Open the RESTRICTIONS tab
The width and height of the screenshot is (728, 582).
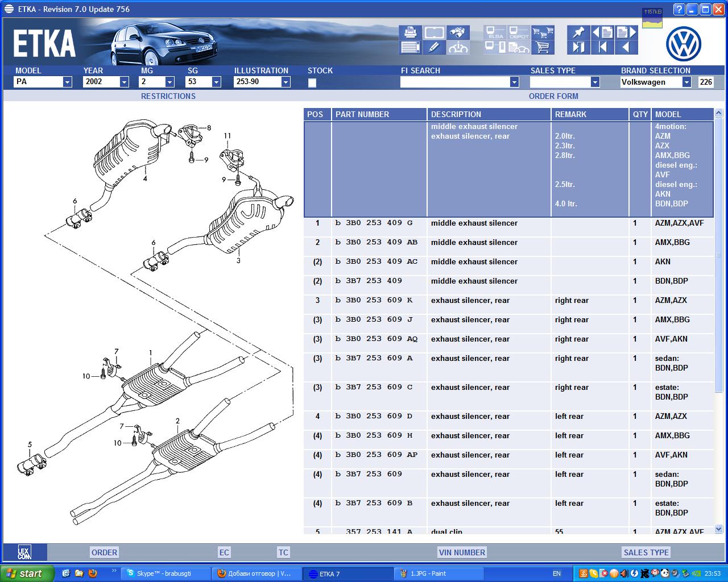coord(168,96)
